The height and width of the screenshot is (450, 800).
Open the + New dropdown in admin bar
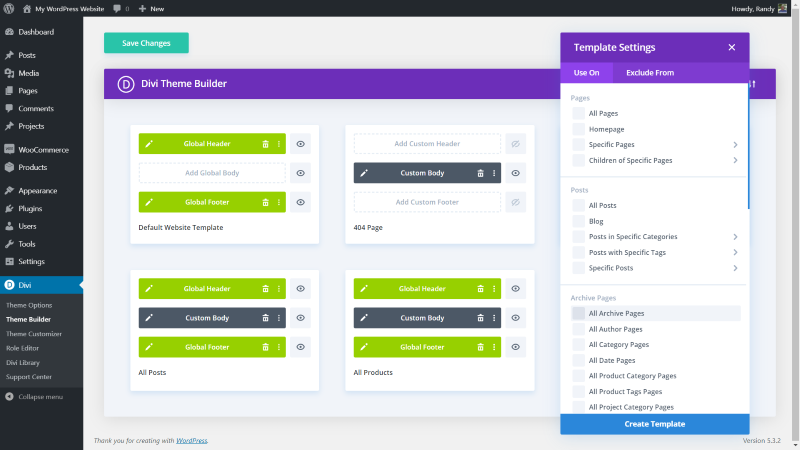coord(152,9)
